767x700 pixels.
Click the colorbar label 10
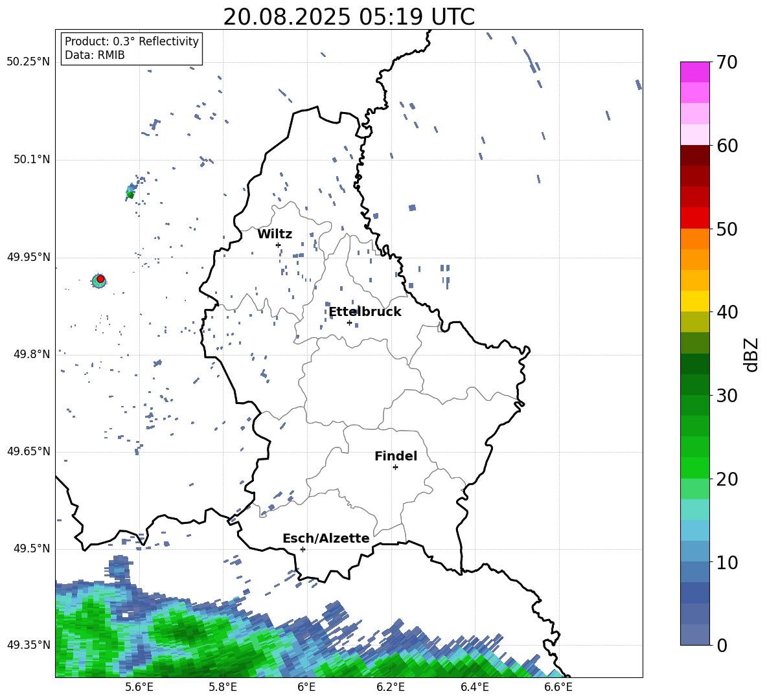click(727, 562)
